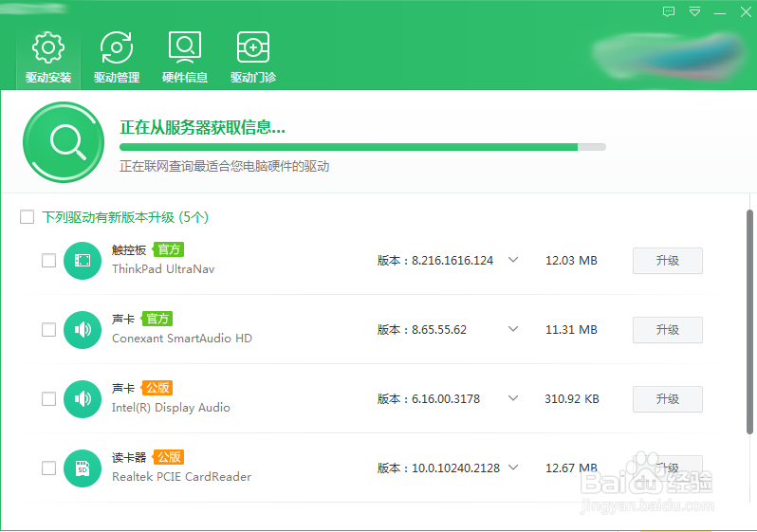This screenshot has height=532, width=757.
Task: Click the size value 310.92 KB
Action: (x=572, y=398)
